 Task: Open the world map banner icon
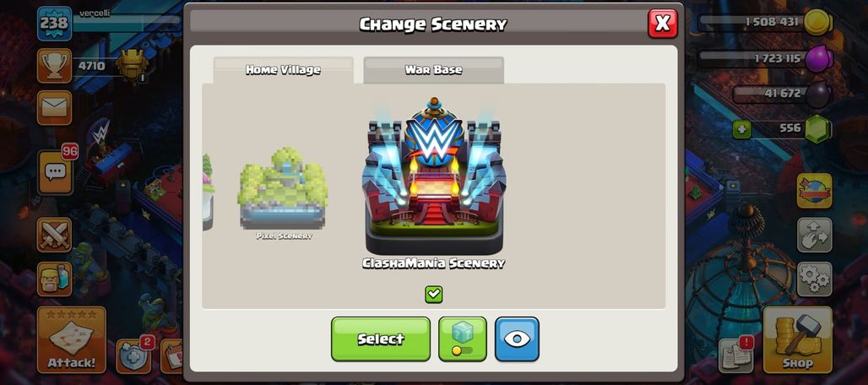pos(814,191)
